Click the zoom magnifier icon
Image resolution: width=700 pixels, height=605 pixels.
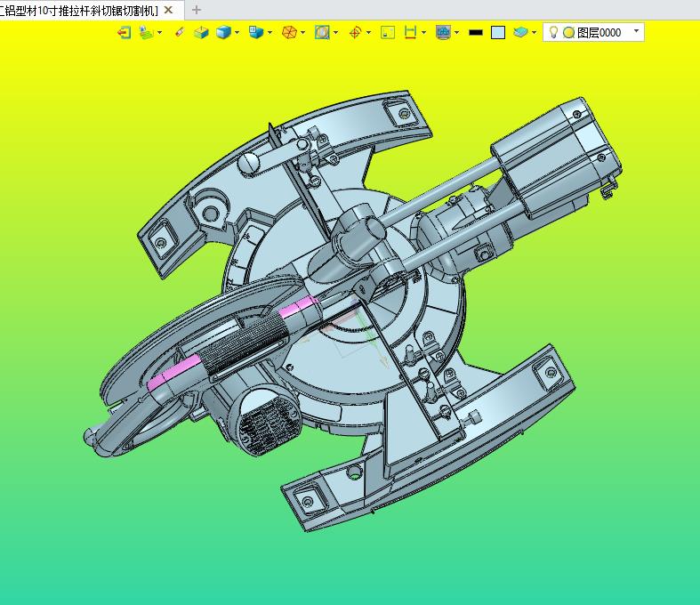(x=322, y=33)
